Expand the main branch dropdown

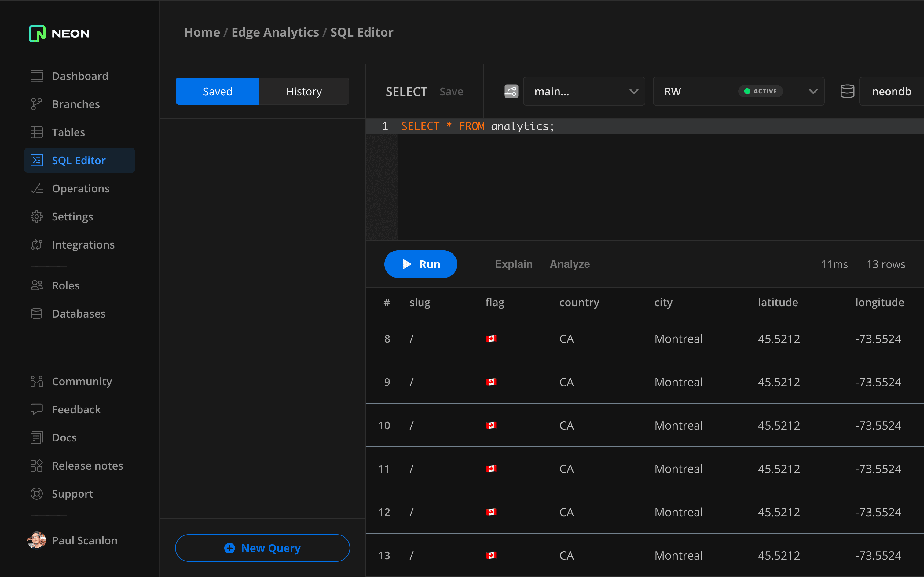pos(584,91)
